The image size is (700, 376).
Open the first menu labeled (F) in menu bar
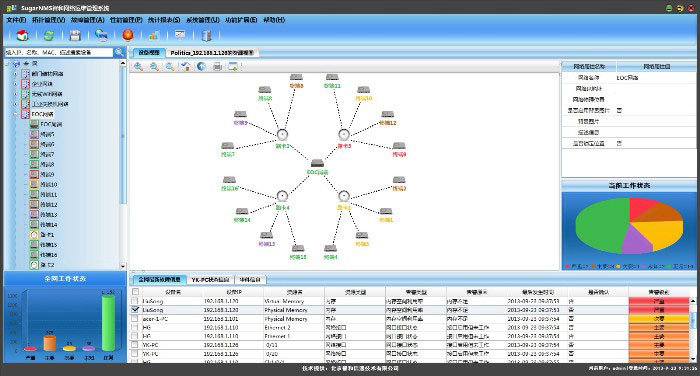coord(16,20)
